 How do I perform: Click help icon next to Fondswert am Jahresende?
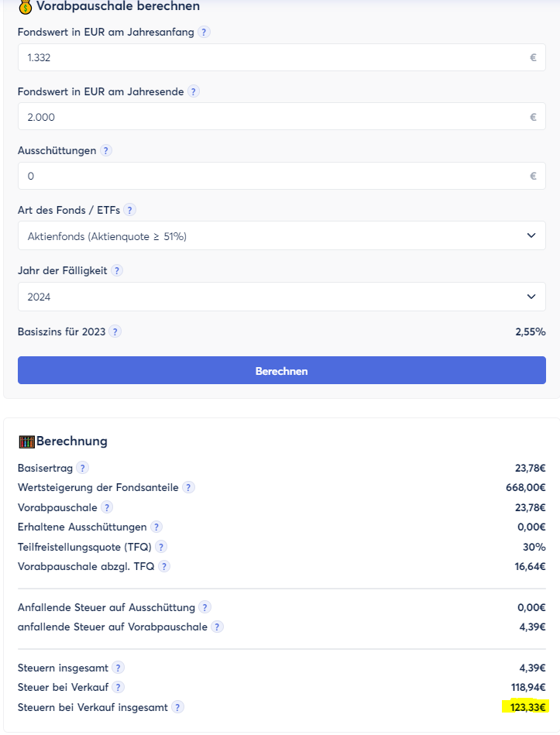[194, 91]
